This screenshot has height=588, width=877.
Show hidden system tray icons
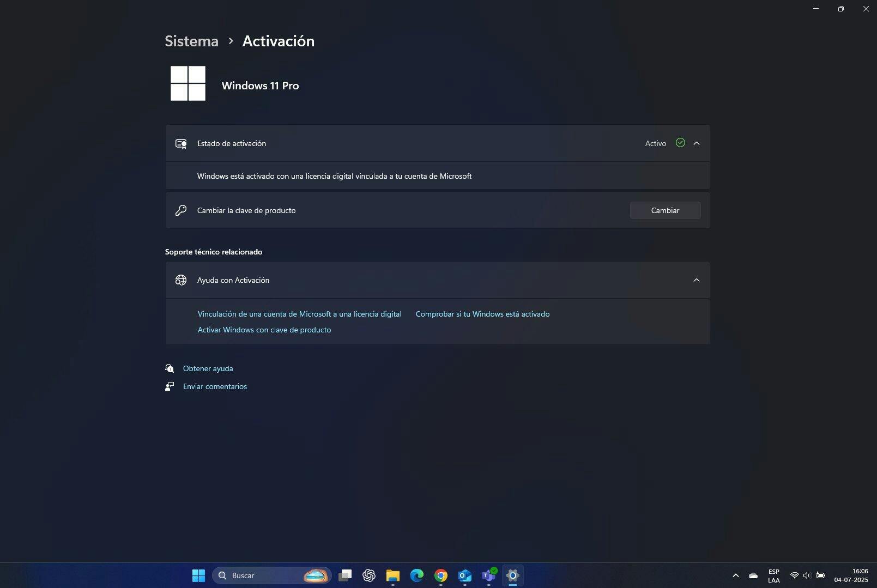735,575
